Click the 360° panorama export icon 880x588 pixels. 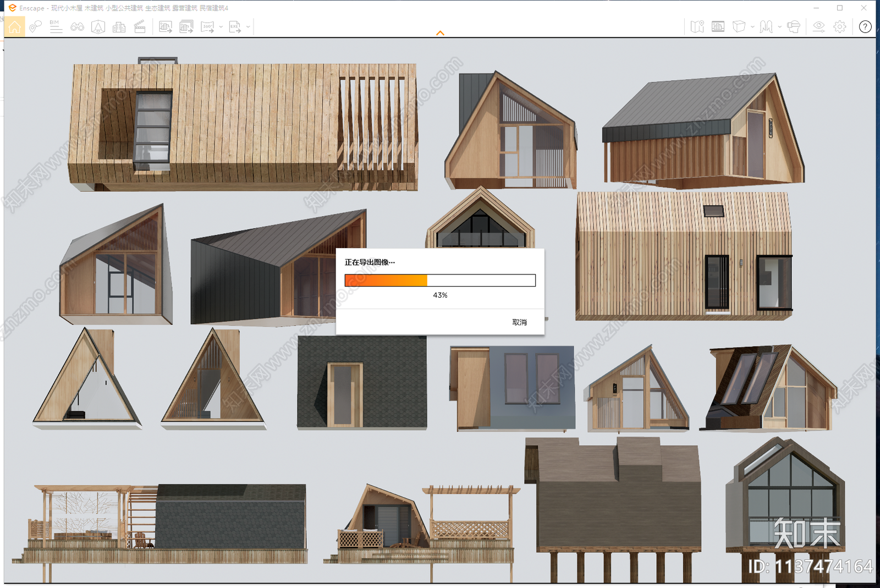pyautogui.click(x=207, y=26)
